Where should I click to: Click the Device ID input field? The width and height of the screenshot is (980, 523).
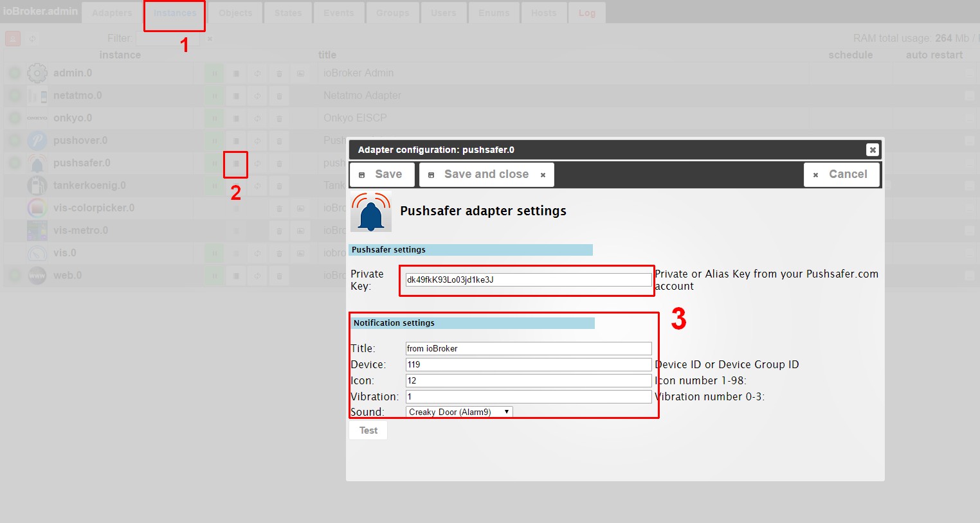point(529,364)
